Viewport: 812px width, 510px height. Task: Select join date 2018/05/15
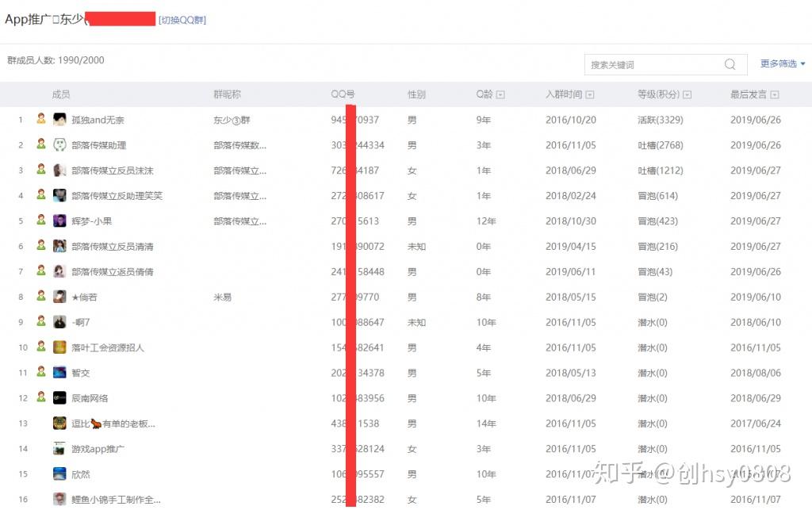click(x=571, y=297)
